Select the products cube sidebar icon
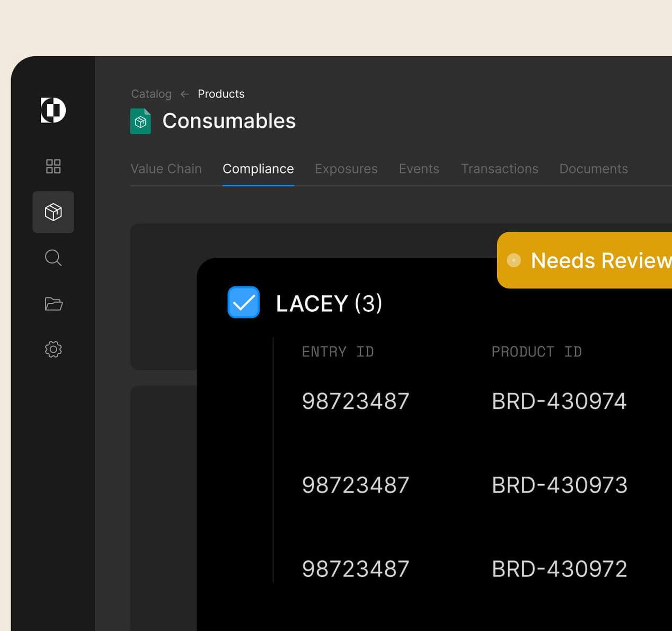Screen dimensions: 672x631 point(53,212)
